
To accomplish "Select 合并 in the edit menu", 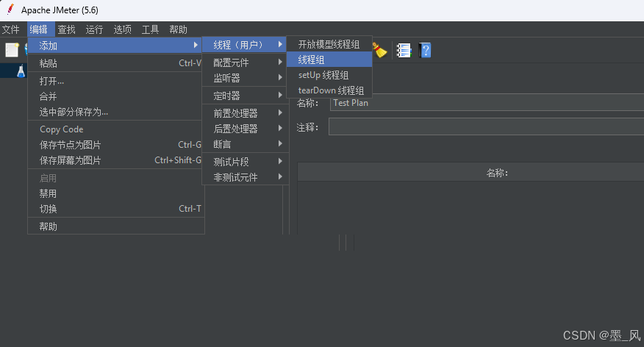I will 116,96.
